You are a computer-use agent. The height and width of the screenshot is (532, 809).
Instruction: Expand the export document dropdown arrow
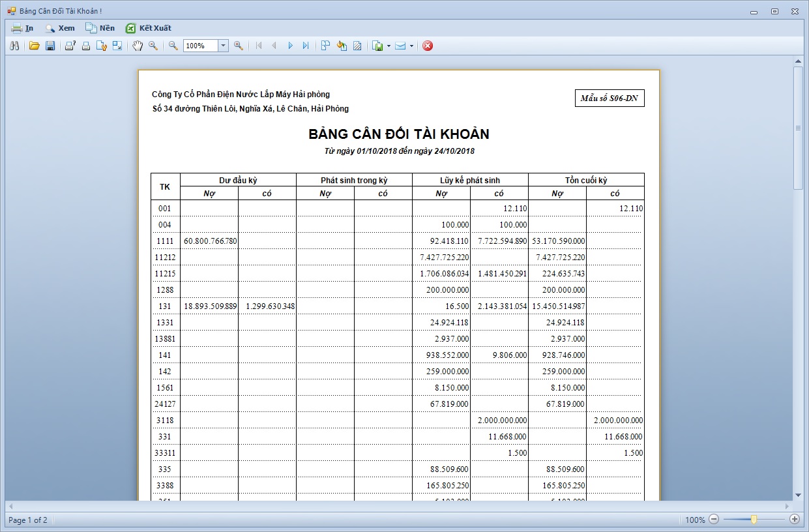(389, 46)
